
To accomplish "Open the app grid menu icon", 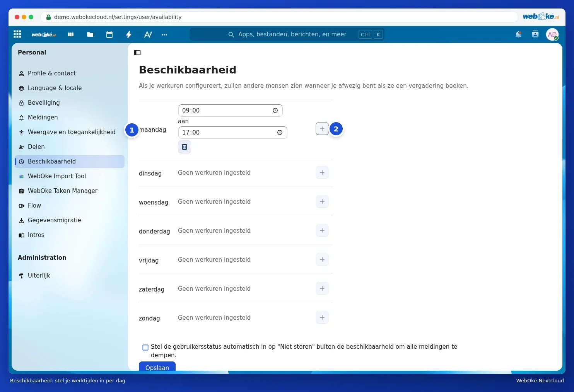I will click(17, 34).
